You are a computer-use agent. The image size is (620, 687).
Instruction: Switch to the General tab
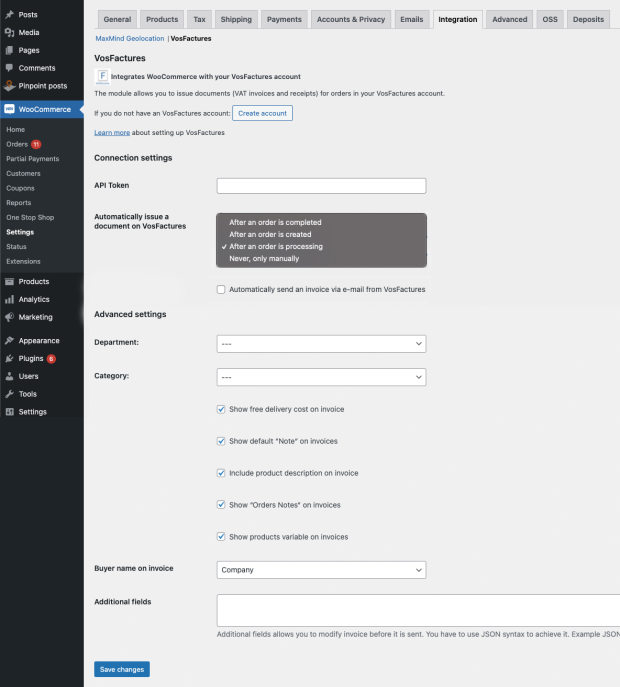[117, 19]
